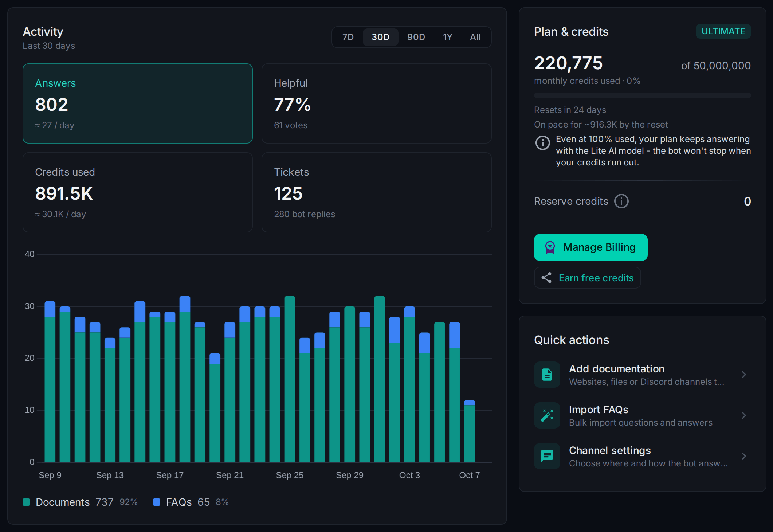Select the 7D time range tab
This screenshot has width=773, height=532.
click(x=348, y=37)
